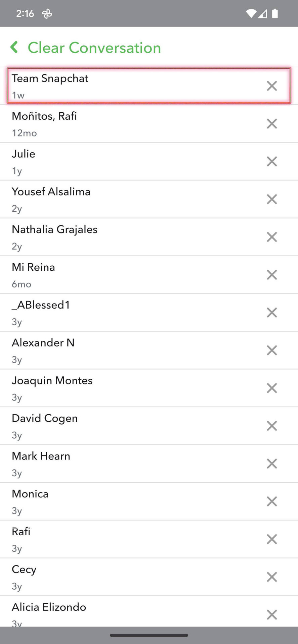
Task: Remove Julie conversation with X
Action: (x=272, y=161)
